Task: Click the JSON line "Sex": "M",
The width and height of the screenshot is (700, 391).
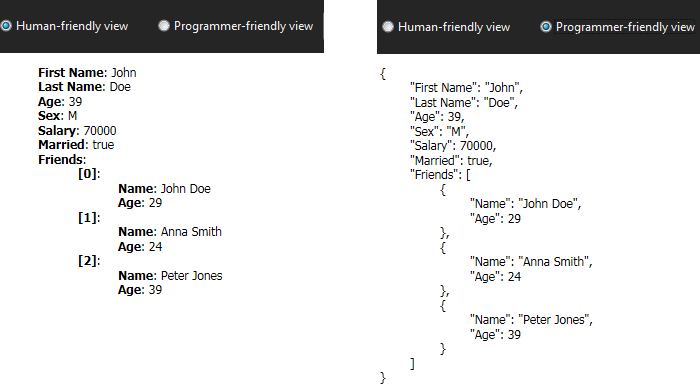Action: point(439,131)
